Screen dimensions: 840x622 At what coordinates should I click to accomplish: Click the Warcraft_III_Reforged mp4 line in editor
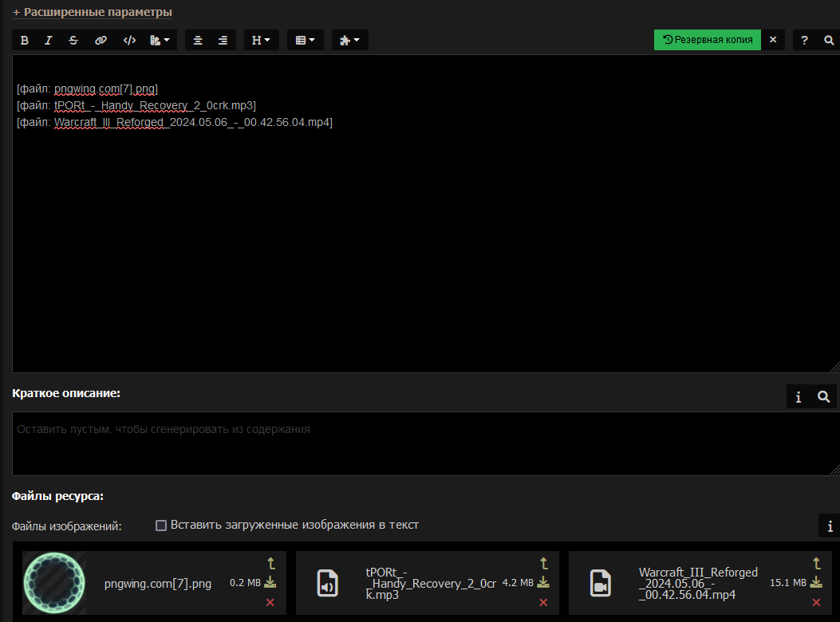175,122
